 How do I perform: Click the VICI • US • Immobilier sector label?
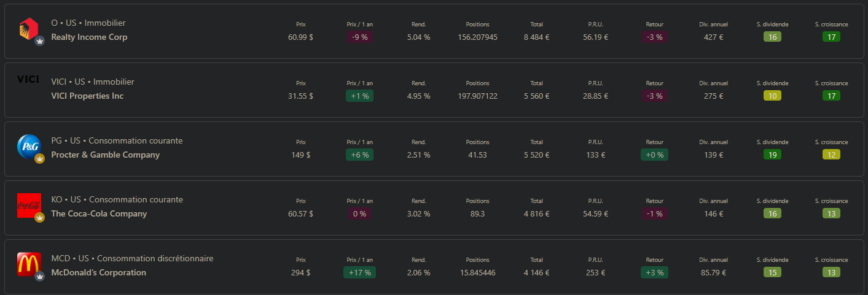[93, 82]
